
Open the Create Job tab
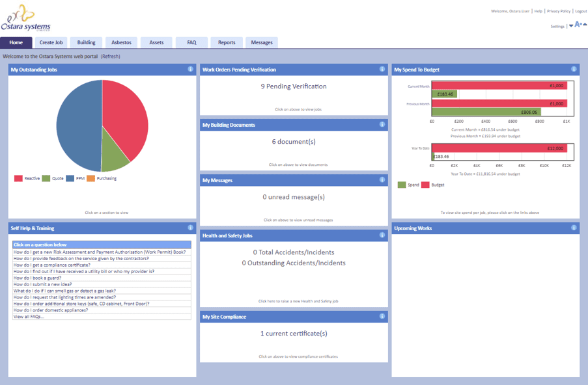[x=51, y=43]
